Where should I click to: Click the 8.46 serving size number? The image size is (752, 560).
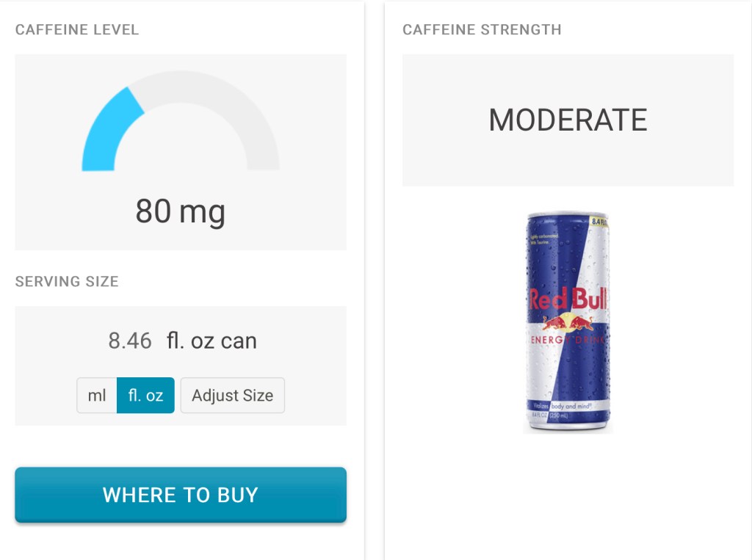pos(130,341)
